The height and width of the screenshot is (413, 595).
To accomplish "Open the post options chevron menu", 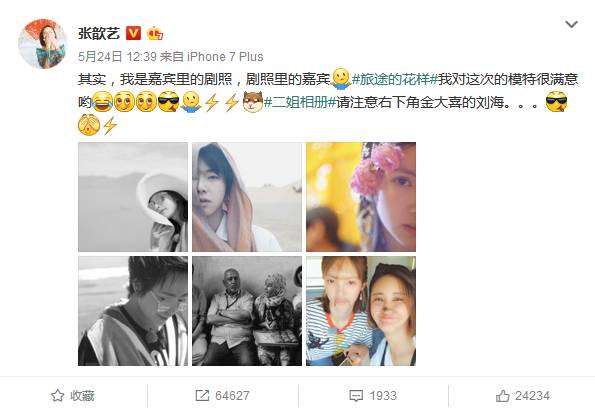I will coord(571,25).
